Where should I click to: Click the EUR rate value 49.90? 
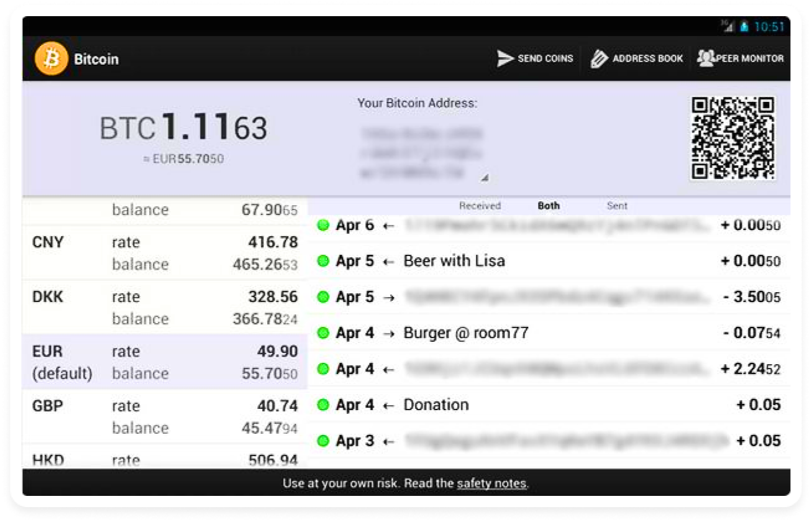[278, 352]
